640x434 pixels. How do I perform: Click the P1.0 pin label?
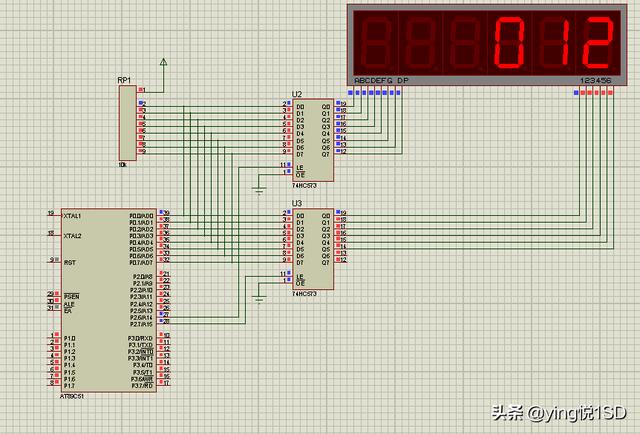pyautogui.click(x=69, y=338)
